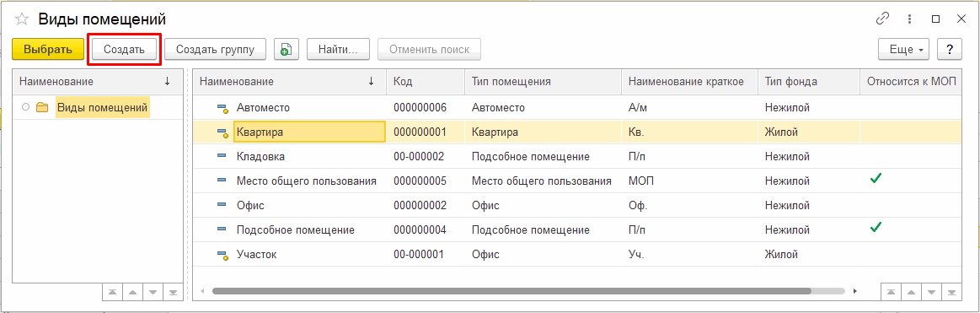Click code cell 000000006
Screen dimensions: 980x313
point(425,108)
